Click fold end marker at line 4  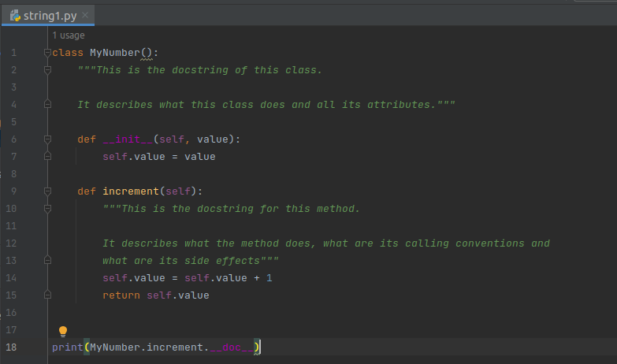[x=47, y=104]
